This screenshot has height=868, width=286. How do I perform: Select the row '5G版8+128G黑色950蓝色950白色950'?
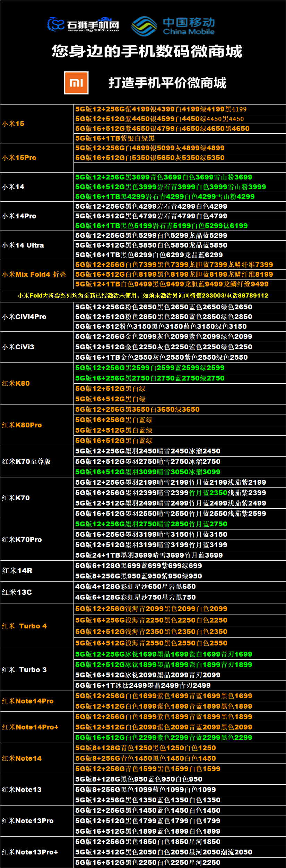[180, 779]
